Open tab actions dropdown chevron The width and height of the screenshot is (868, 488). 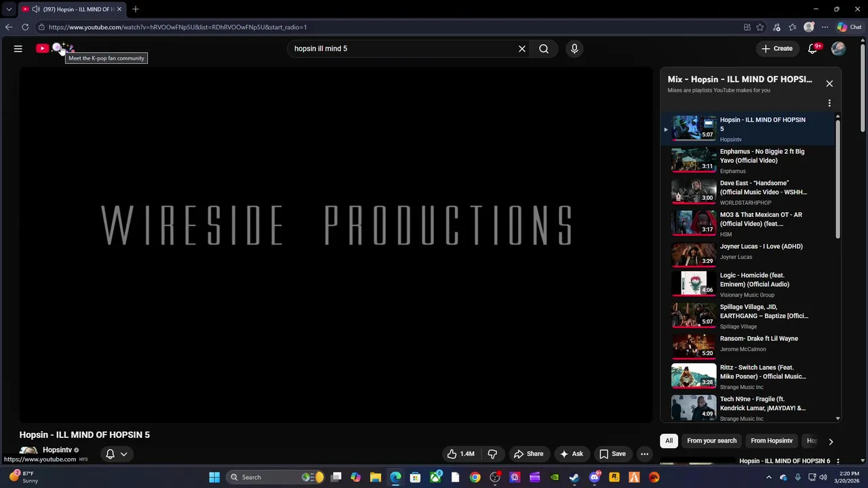click(x=8, y=9)
